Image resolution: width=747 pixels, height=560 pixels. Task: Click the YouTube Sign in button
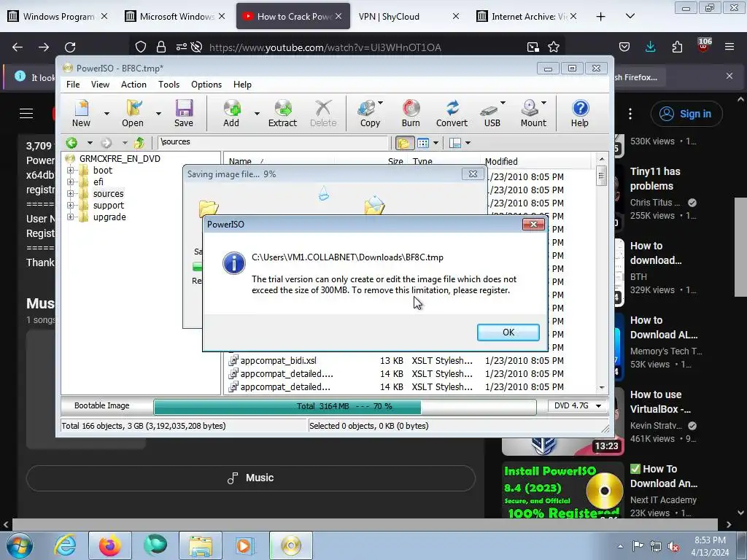pyautogui.click(x=686, y=114)
